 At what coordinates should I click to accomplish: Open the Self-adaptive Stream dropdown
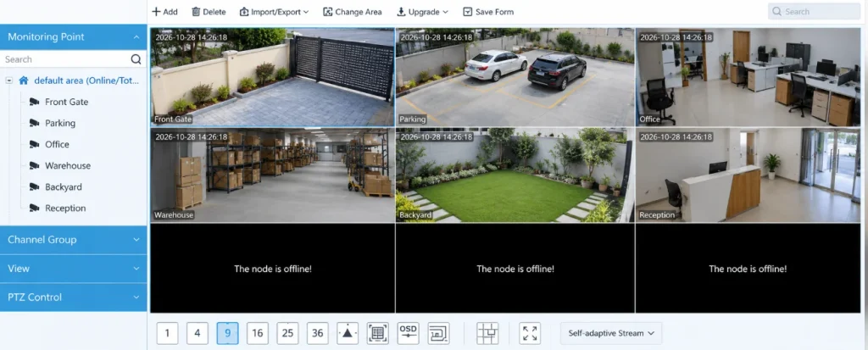[x=611, y=333]
